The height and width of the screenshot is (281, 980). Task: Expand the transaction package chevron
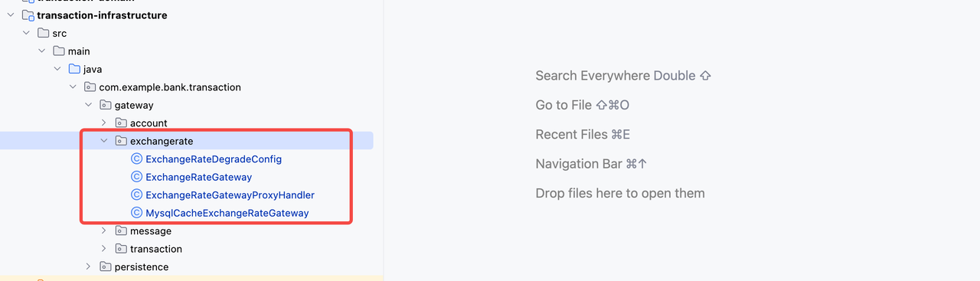[104, 249]
